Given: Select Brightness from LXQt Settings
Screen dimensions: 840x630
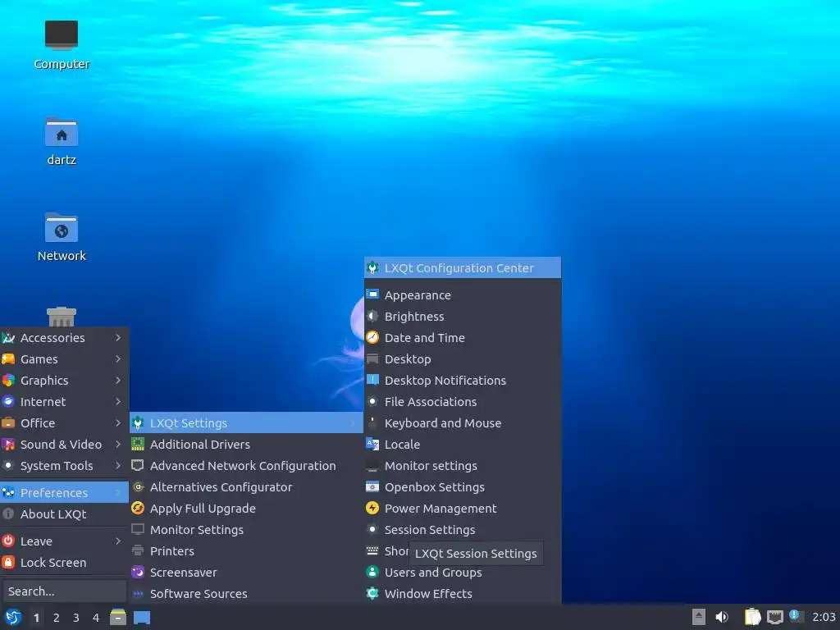Looking at the screenshot, I should pos(463,316).
